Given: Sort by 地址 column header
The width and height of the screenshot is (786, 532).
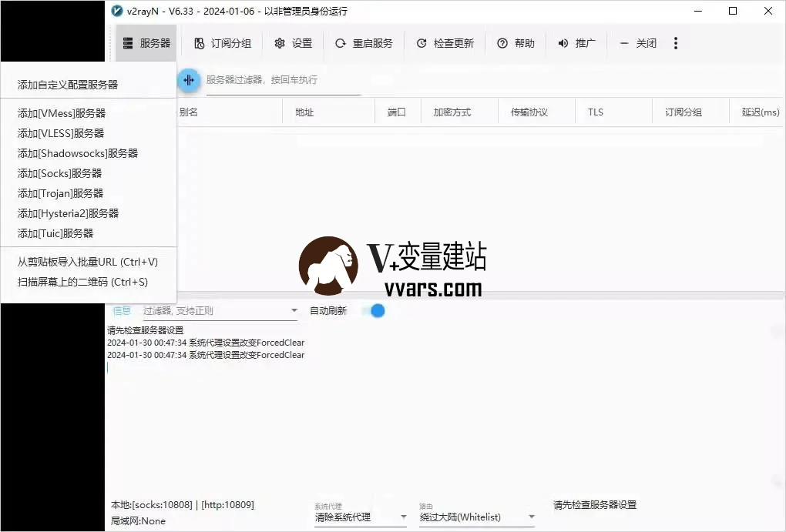Looking at the screenshot, I should (305, 112).
